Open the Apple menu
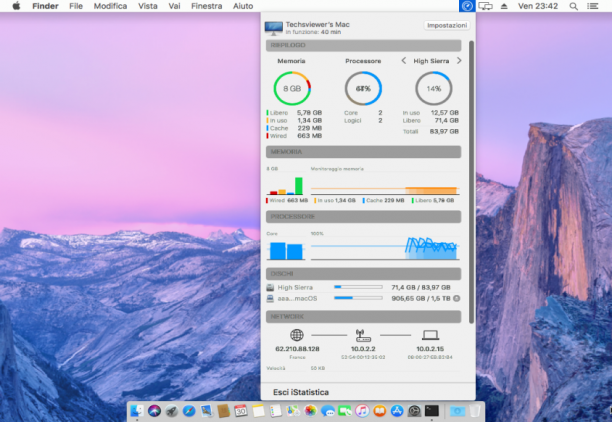612x422 pixels. (x=16, y=6)
